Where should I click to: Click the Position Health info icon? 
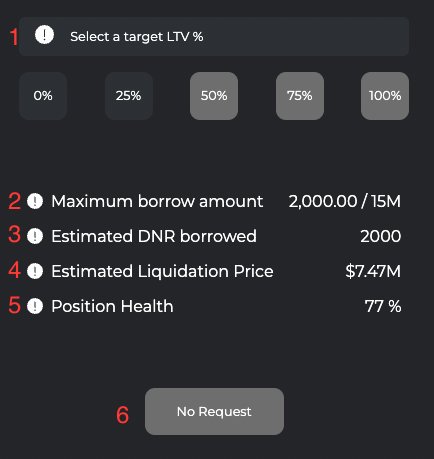[35, 306]
